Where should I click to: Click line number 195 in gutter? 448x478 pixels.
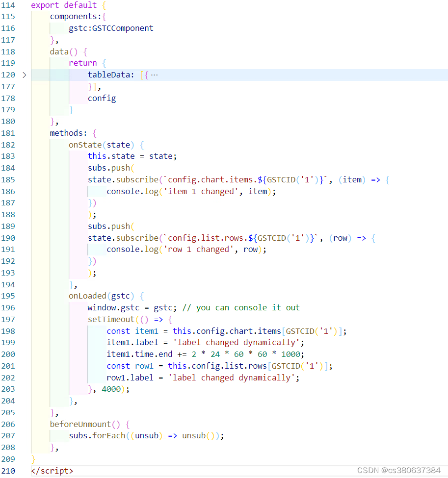click(x=8, y=296)
